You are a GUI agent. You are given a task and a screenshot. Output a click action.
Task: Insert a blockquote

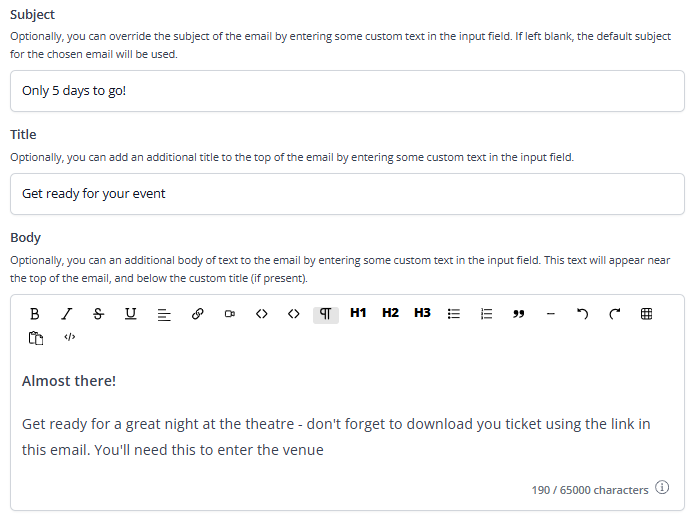[x=518, y=313]
